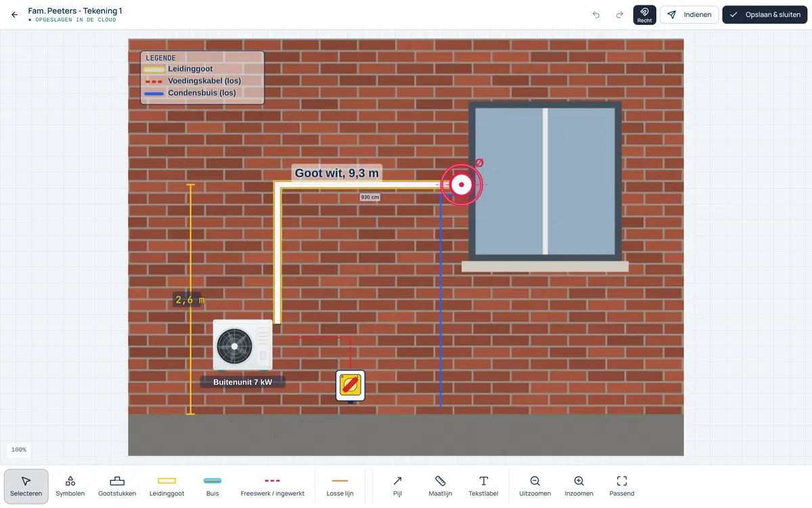Click the Voedingskabel (los) legend entry
Screen dimensions: 812x508
tap(204, 81)
